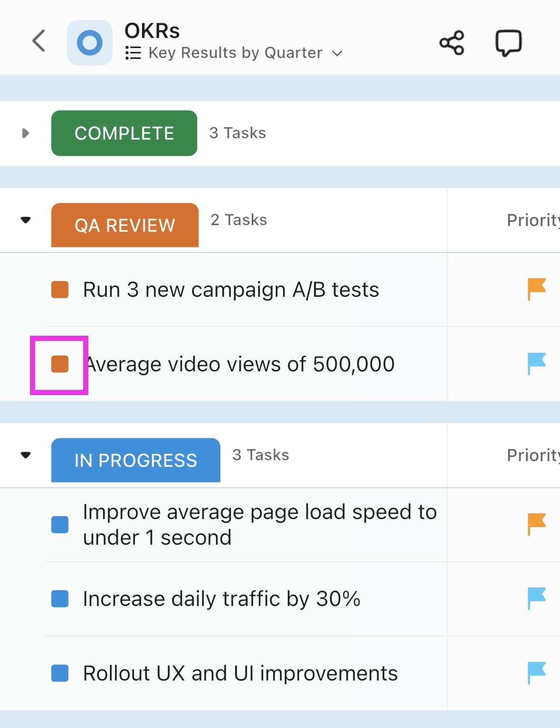Click the IN PROGRESS status label
The width and height of the screenshot is (560, 728).
click(135, 460)
